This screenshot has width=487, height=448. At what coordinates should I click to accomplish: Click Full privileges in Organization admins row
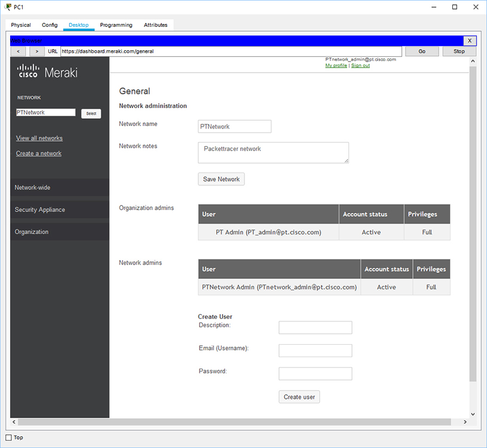click(427, 232)
